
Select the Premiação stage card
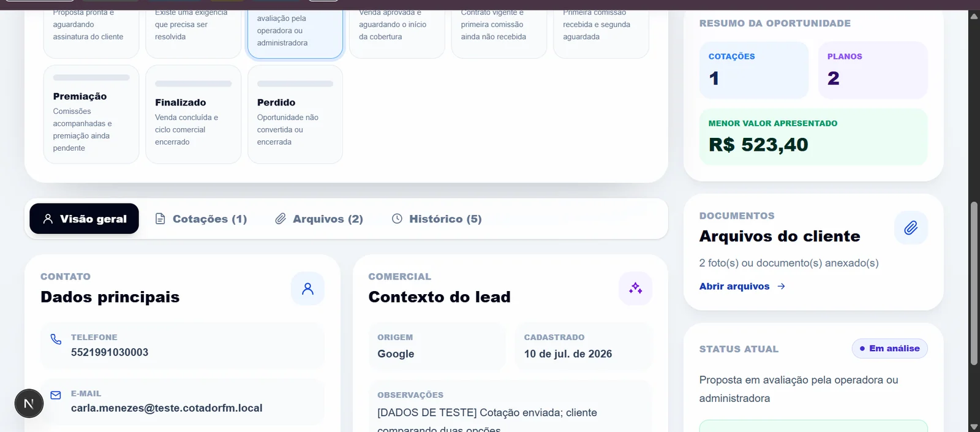tap(91, 115)
